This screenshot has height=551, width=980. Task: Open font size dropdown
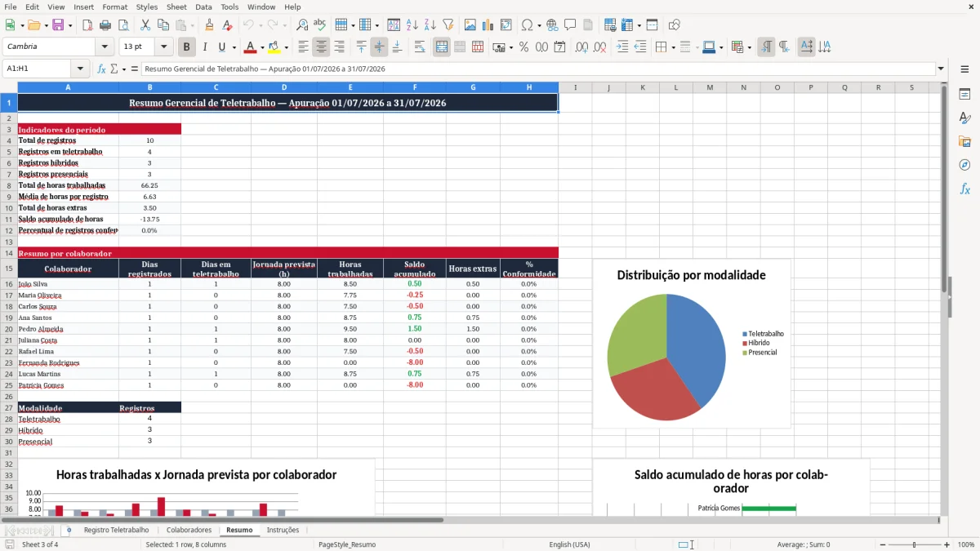[x=163, y=47]
